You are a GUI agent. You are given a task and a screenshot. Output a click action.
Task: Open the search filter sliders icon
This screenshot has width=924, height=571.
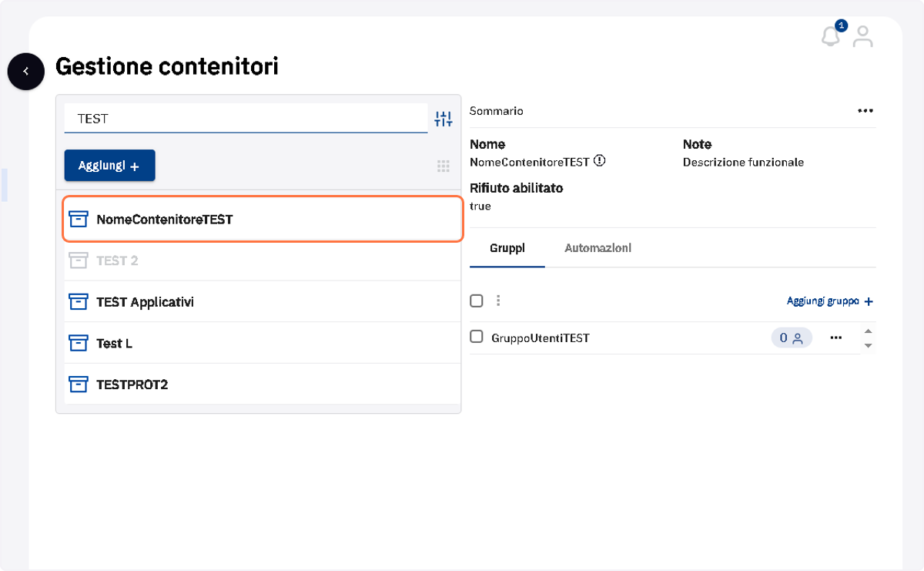[444, 119]
